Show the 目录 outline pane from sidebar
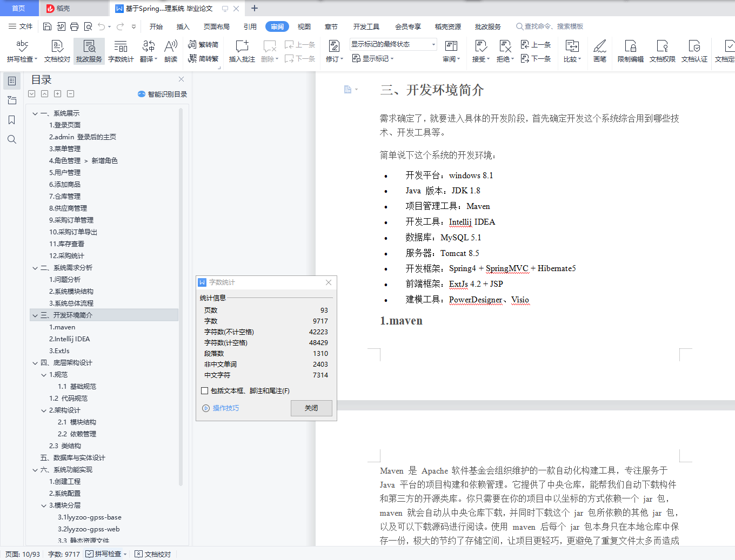The image size is (735, 560). pos(12,81)
